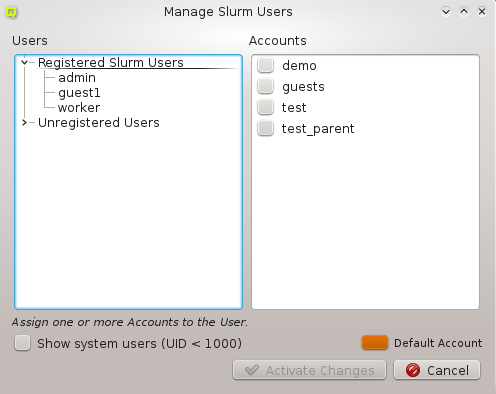Click the Qlustar app icon in the title bar

[11, 12]
